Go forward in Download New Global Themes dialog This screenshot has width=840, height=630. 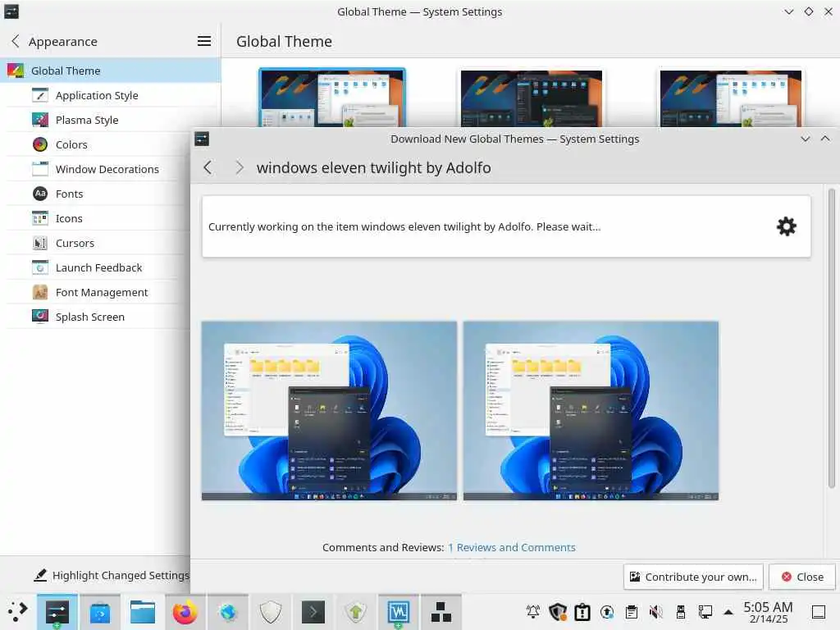(x=239, y=167)
